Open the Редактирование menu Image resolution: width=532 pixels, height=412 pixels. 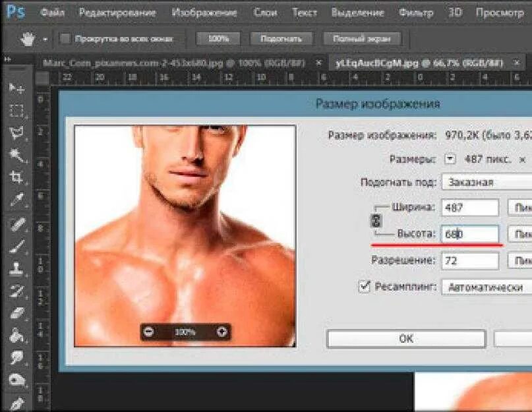click(117, 13)
